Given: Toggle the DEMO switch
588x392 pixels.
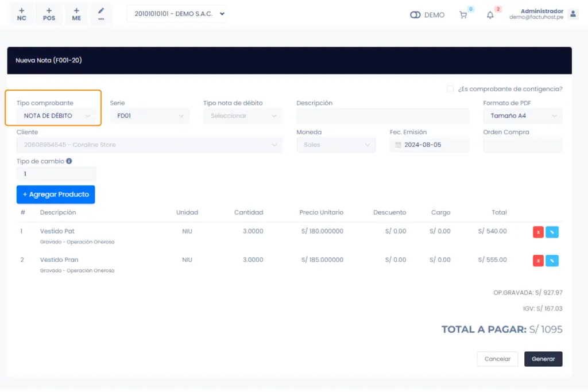Looking at the screenshot, I should [x=415, y=15].
